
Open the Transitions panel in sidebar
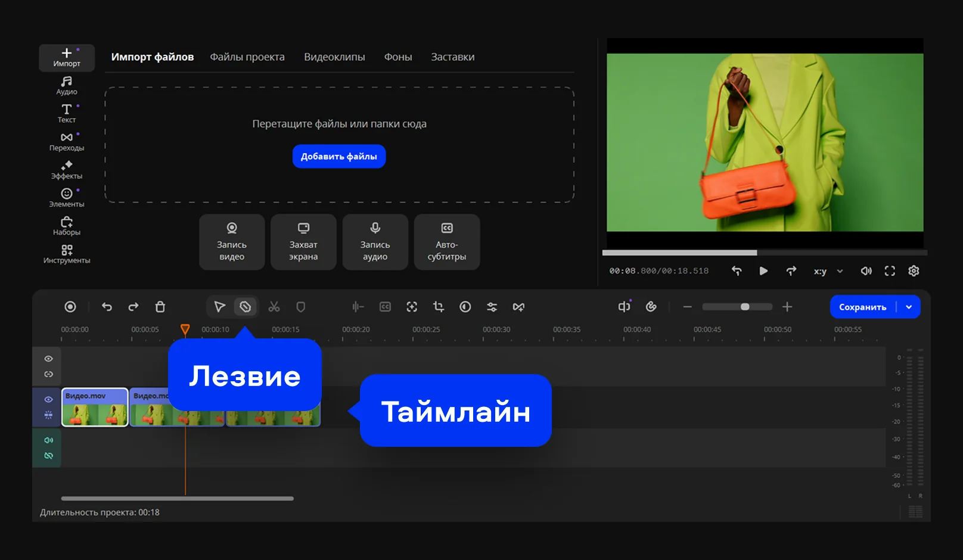(x=67, y=141)
